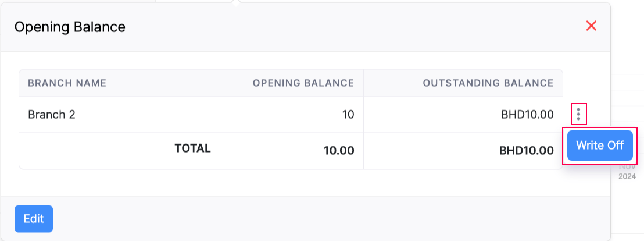
Task: Choose Write Off from the popup
Action: [600, 146]
